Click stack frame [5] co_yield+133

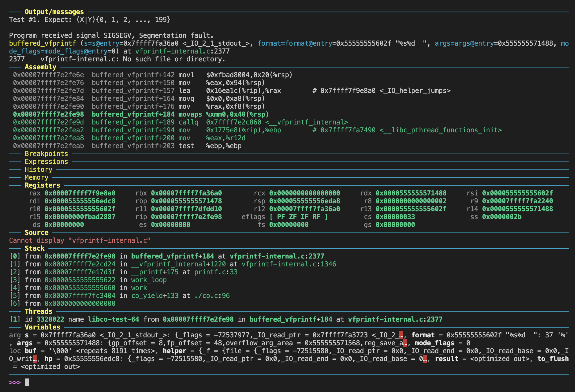[119, 296]
